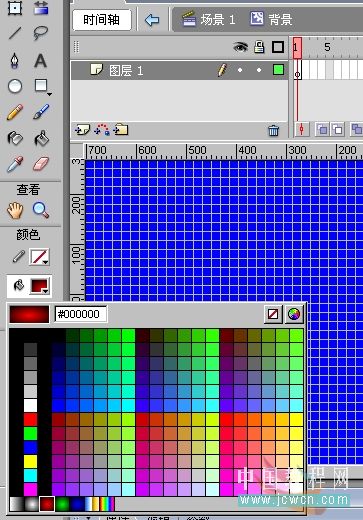Open the stroke color swatch dropdown
Screen dimensions: 363x520
click(x=39, y=257)
